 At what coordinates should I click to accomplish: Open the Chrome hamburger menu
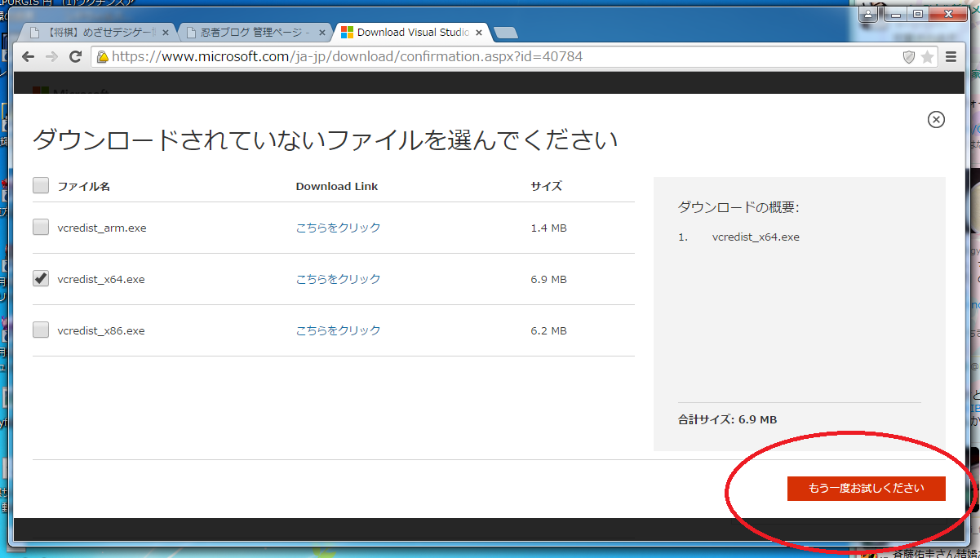[951, 56]
